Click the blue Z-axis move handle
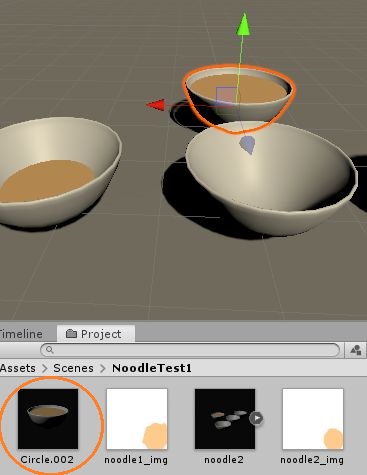This screenshot has height=475, width=367. tap(248, 145)
